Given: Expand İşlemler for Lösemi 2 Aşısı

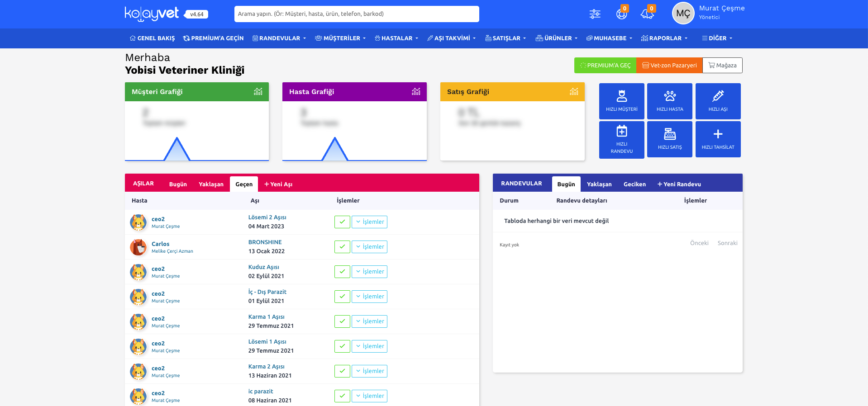Looking at the screenshot, I should (369, 222).
